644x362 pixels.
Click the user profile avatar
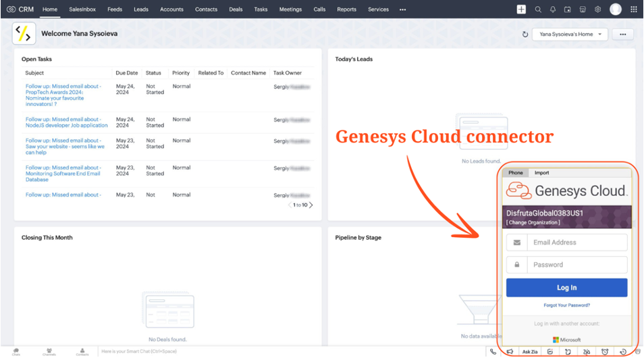[615, 9]
